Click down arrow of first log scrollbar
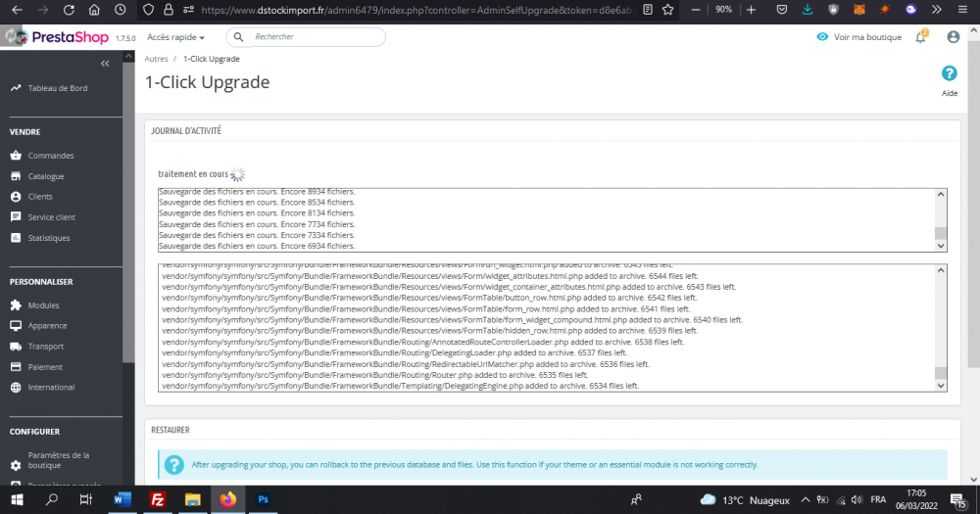Screen dimensions: 980x514 [x=941, y=246]
